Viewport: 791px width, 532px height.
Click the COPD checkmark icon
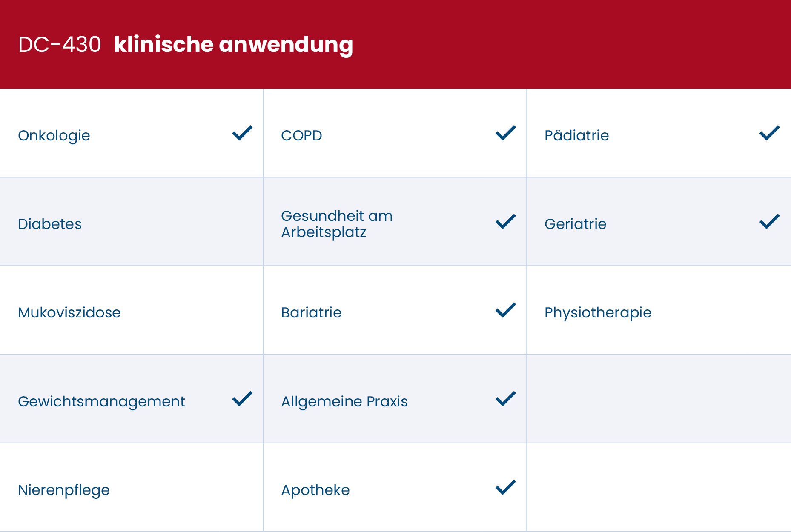[506, 133]
